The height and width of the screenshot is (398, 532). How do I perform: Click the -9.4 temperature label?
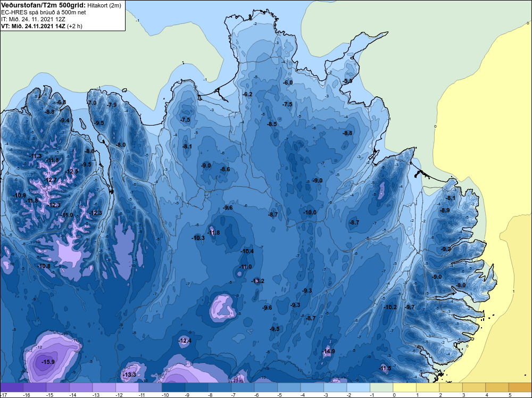tap(64, 120)
